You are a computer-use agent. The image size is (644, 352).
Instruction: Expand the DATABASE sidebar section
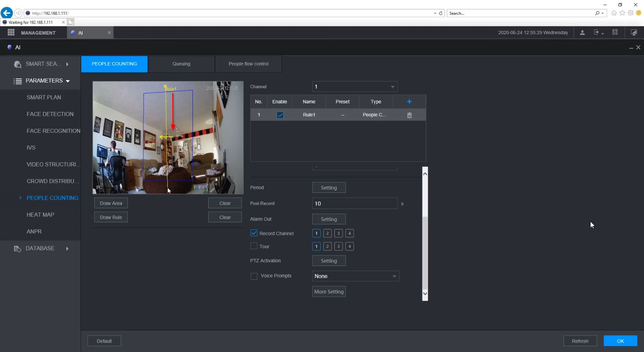(x=40, y=248)
